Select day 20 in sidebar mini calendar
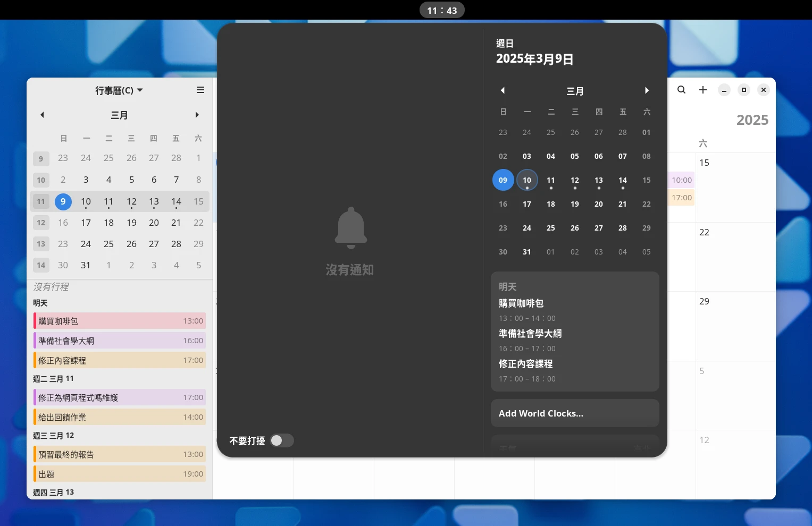812x526 pixels. [154, 223]
